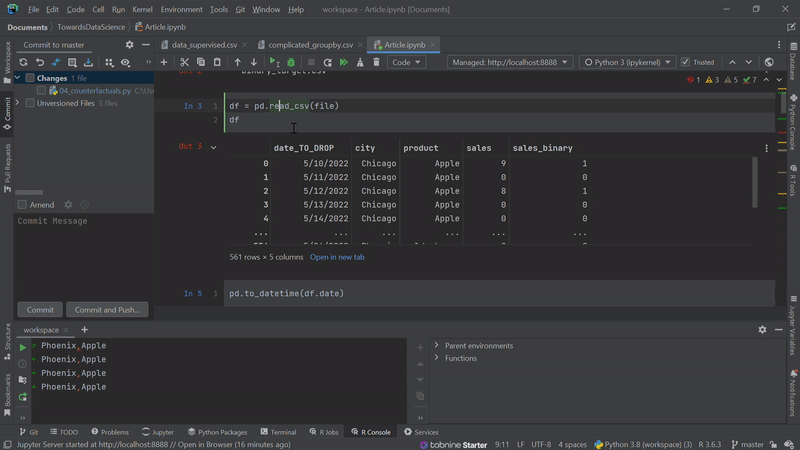Screen dimensions: 800x450
Task: Check the Amend checkbox
Action: 22,205
